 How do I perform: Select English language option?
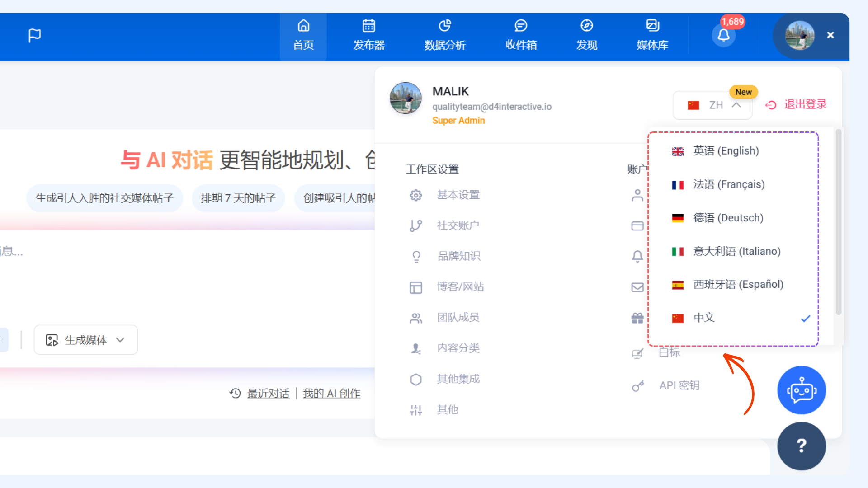tap(726, 151)
